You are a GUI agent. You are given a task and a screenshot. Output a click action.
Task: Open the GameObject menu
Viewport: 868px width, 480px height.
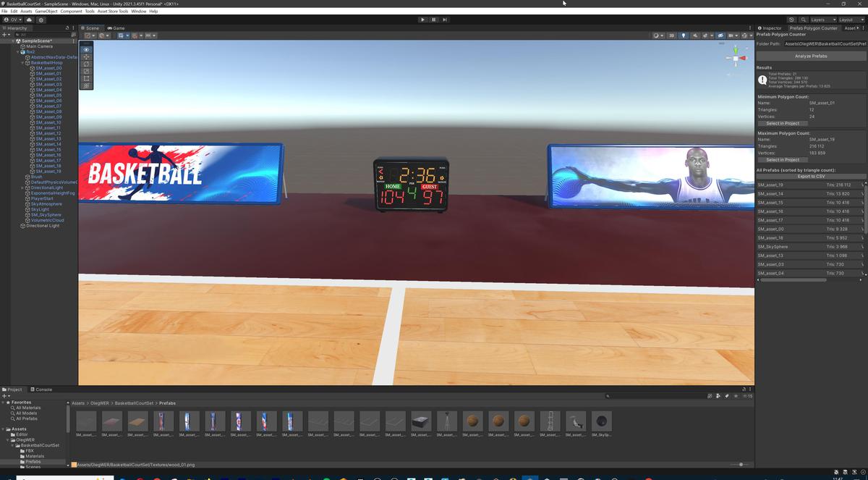[x=46, y=11]
